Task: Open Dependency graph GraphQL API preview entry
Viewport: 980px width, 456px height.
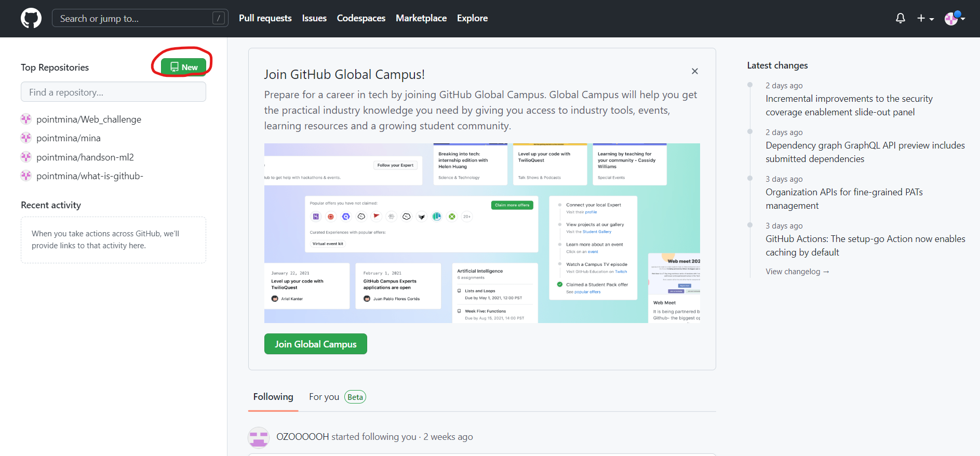Action: point(865,152)
